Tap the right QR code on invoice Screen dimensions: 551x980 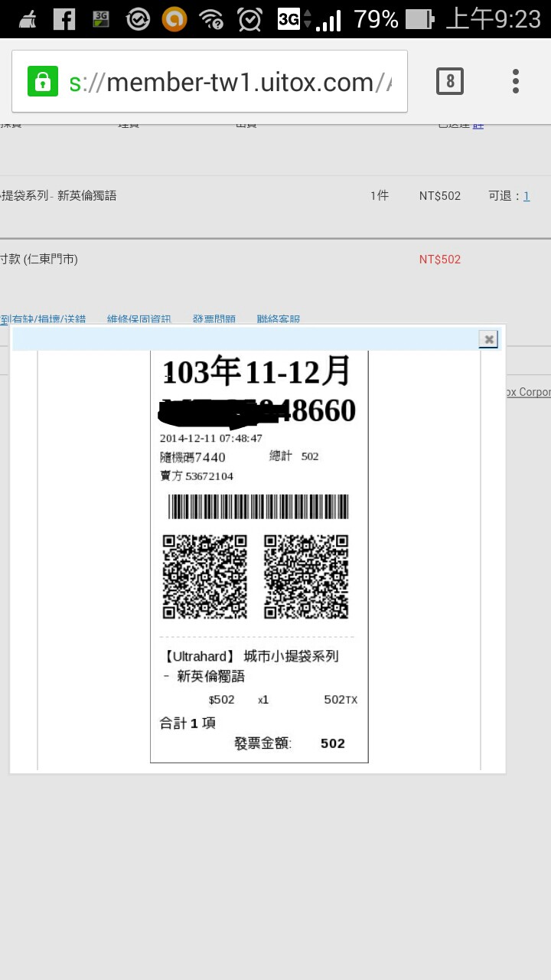pos(306,577)
